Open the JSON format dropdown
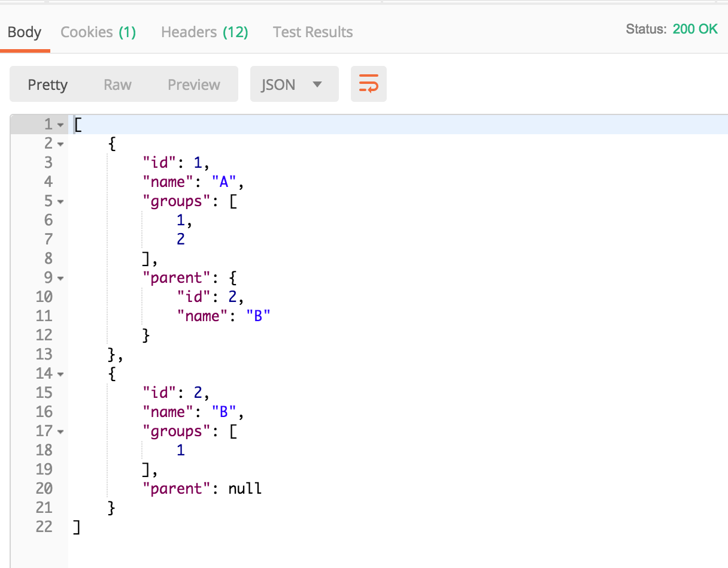This screenshot has height=568, width=728. [x=294, y=84]
